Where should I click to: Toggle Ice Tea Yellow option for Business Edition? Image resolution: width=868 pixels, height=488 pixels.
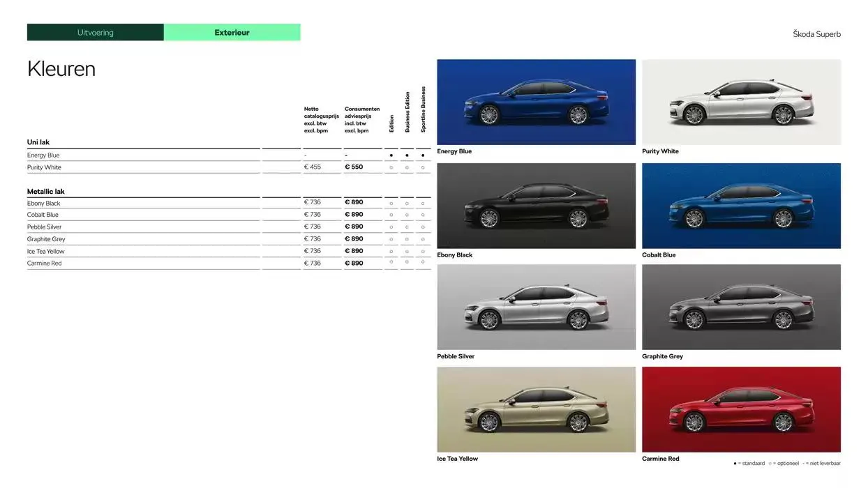pos(407,251)
